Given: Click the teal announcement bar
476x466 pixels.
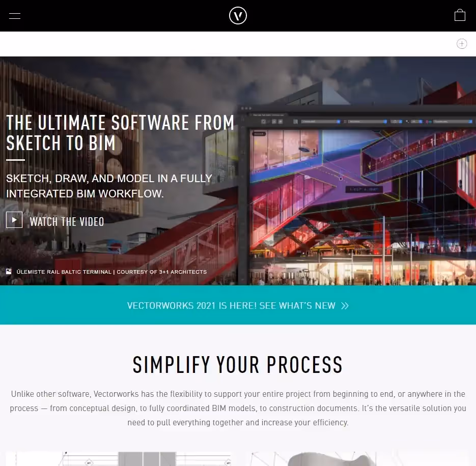Looking at the screenshot, I should pos(238,305).
